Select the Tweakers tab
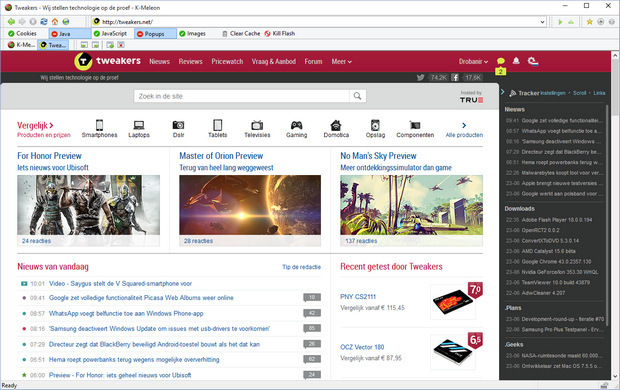 click(x=53, y=45)
